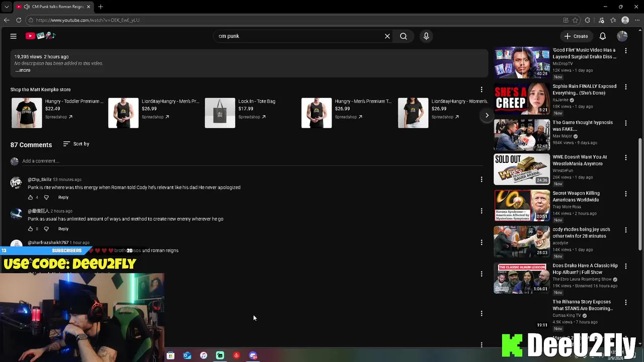Open options for Rihanna Story video
Screen dimensions: 644x362
point(626,303)
